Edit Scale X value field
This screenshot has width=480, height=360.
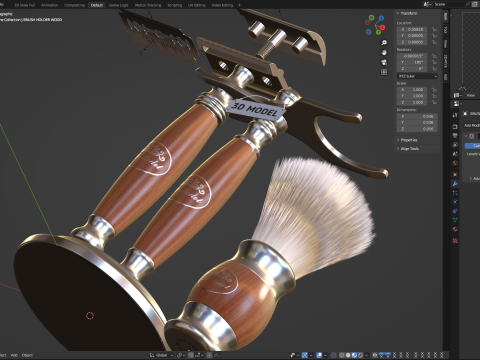click(412, 90)
